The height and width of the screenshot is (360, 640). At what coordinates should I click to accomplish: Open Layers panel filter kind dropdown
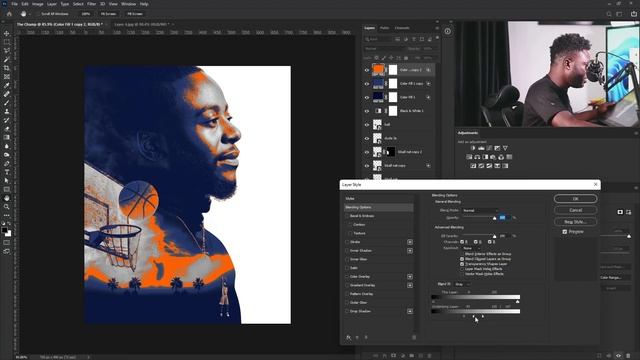pyautogui.click(x=378, y=39)
